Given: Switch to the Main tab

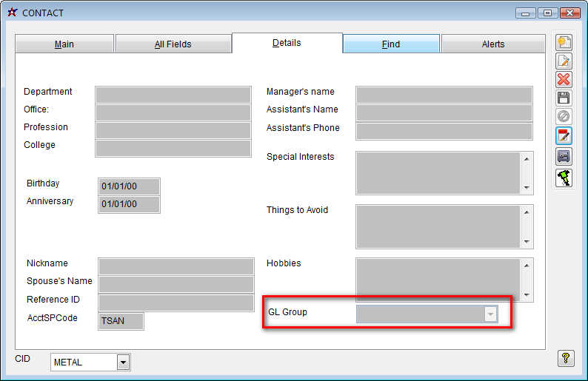Looking at the screenshot, I should point(64,44).
